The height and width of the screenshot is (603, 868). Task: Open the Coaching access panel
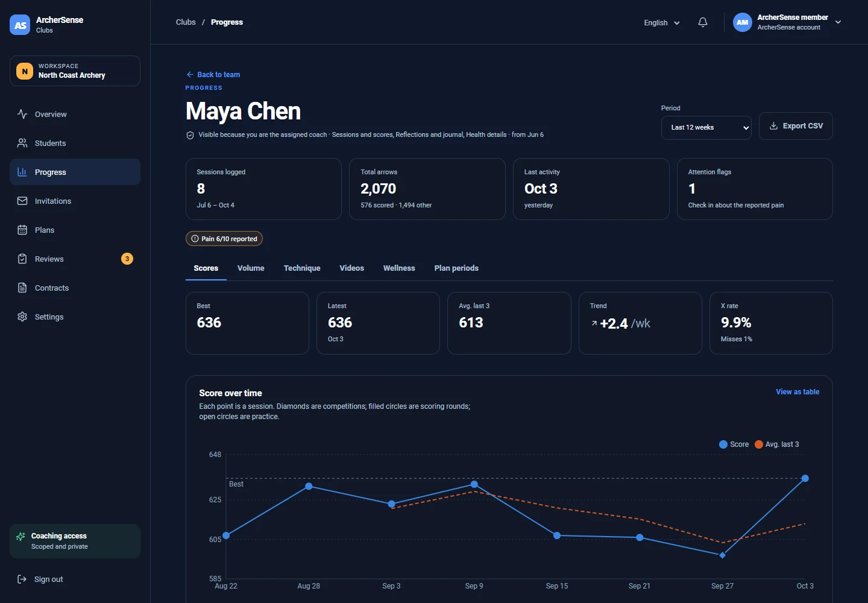tap(75, 541)
